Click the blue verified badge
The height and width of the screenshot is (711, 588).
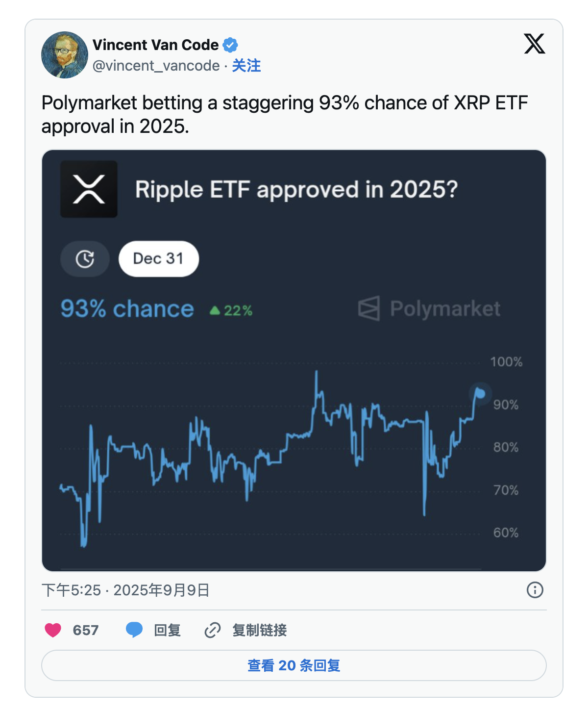tap(230, 45)
